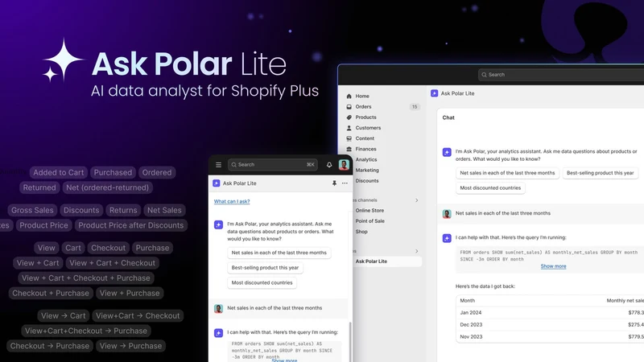Image resolution: width=644 pixels, height=362 pixels.
Task: Click Show more under mobile query
Action: point(284,360)
